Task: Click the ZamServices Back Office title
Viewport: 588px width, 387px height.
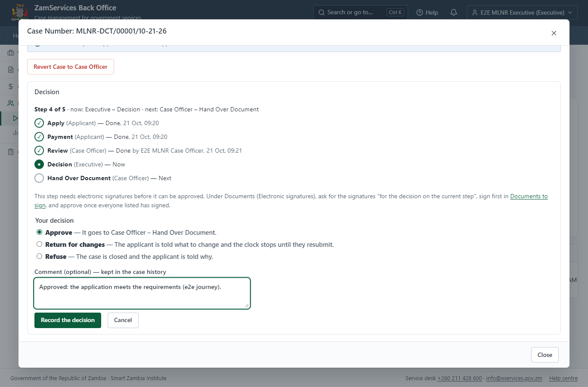Action: (x=75, y=8)
